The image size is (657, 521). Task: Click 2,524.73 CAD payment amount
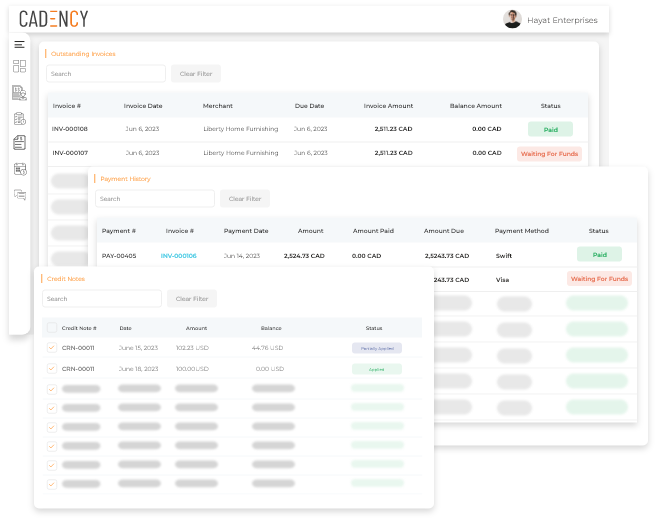pyautogui.click(x=304, y=256)
